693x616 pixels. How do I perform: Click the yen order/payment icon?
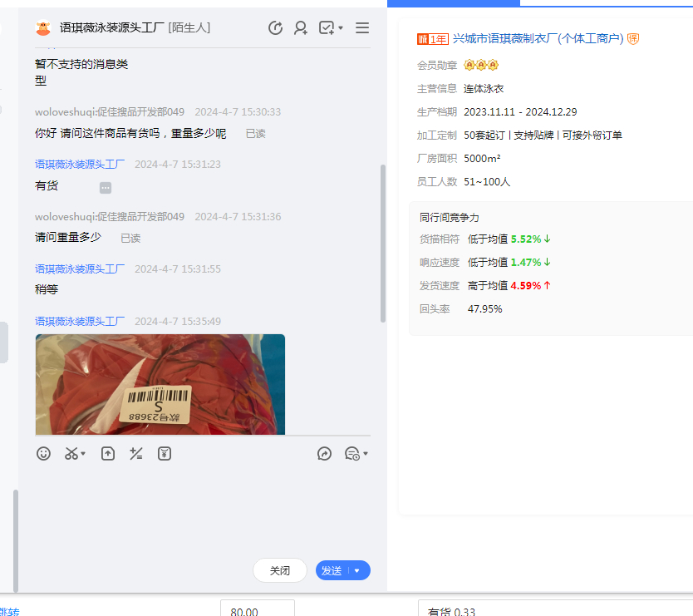pos(165,454)
